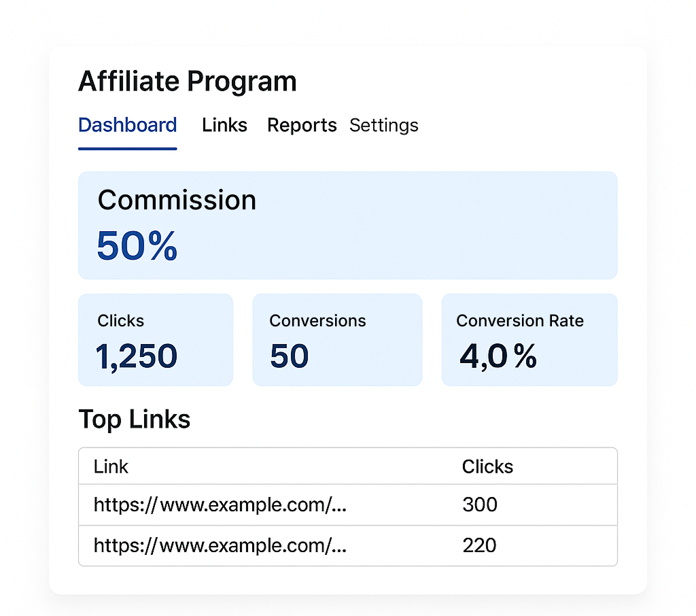This screenshot has width=696, height=616.
Task: Click the first row of the links table
Action: pos(348,505)
